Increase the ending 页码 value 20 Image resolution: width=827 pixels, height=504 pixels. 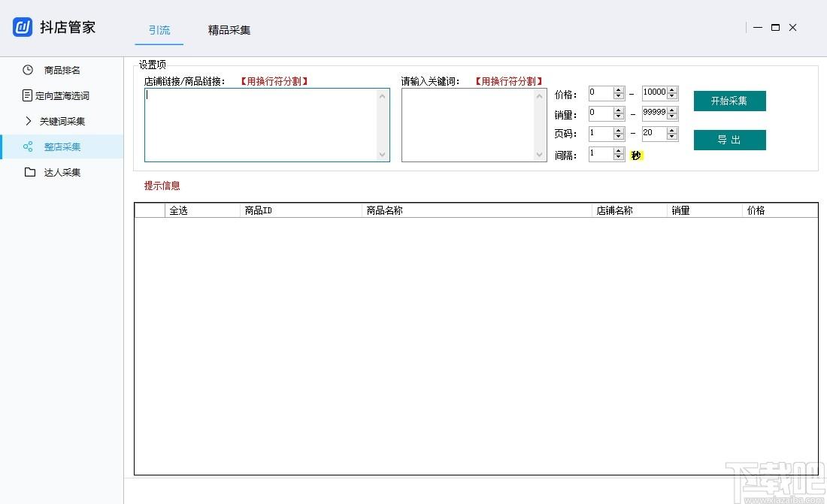coord(672,130)
